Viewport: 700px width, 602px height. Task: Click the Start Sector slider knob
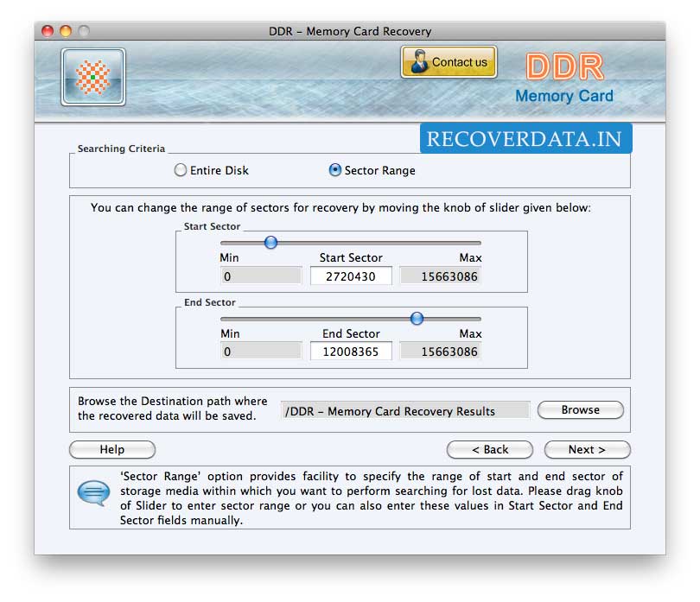(270, 243)
